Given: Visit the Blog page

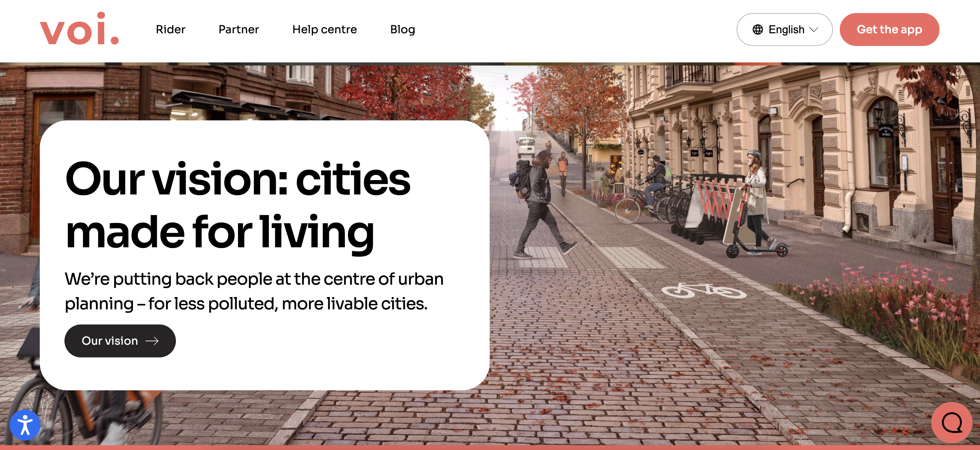Looking at the screenshot, I should coord(403,29).
